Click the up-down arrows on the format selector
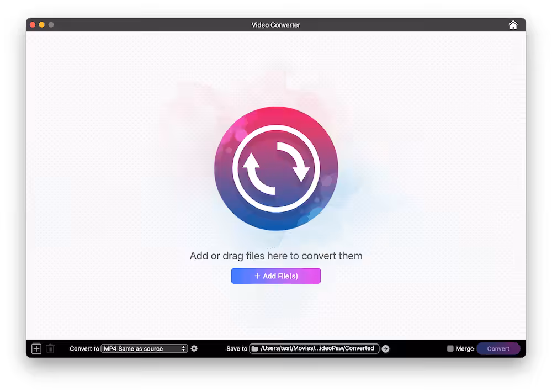 tap(183, 349)
